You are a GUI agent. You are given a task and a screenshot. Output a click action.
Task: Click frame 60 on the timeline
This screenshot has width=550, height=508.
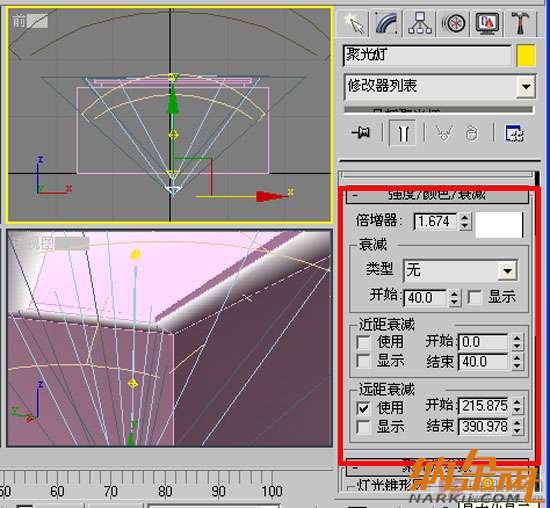pos(58,491)
